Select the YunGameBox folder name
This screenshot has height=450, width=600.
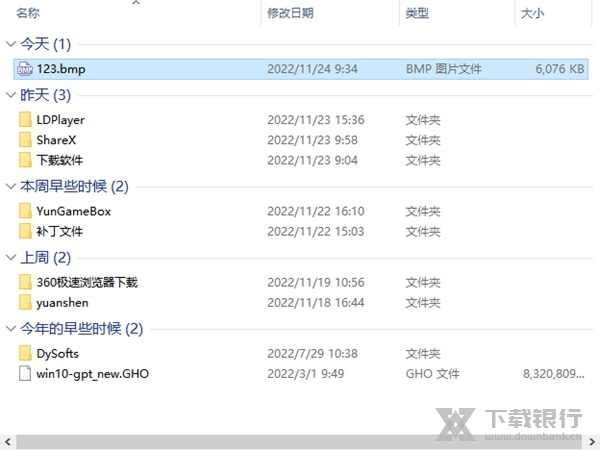73,211
